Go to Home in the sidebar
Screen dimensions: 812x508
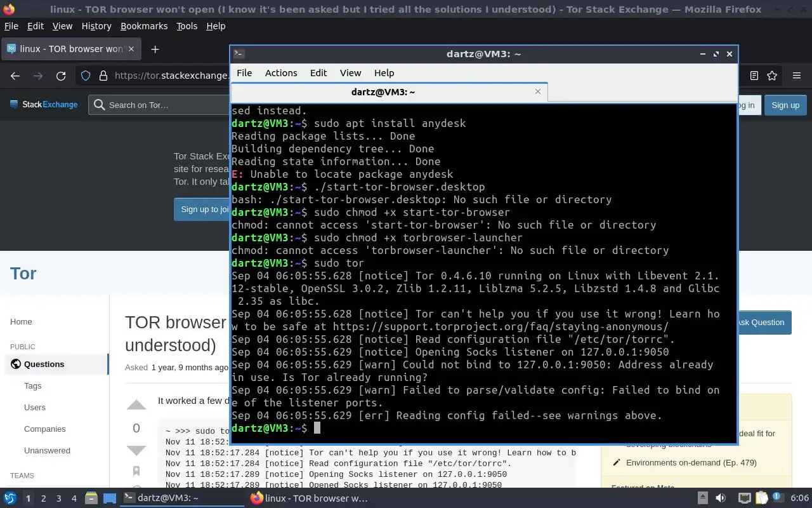(x=21, y=321)
